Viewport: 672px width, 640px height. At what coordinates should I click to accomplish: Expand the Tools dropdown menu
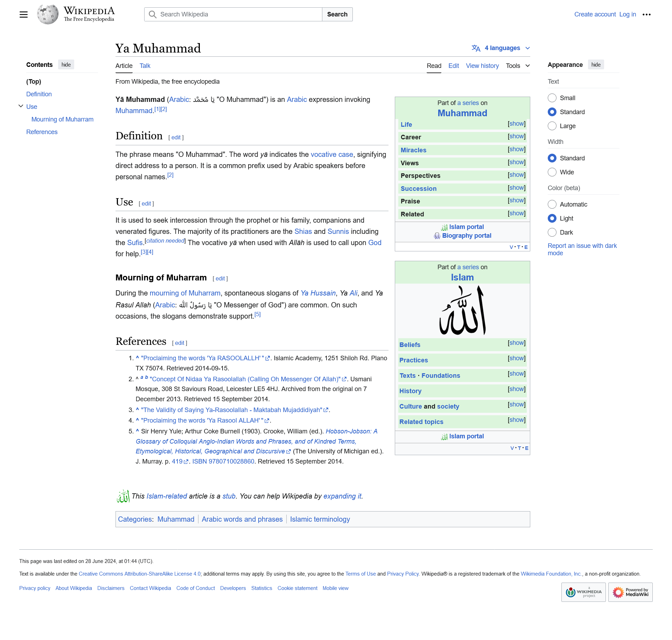pos(518,66)
